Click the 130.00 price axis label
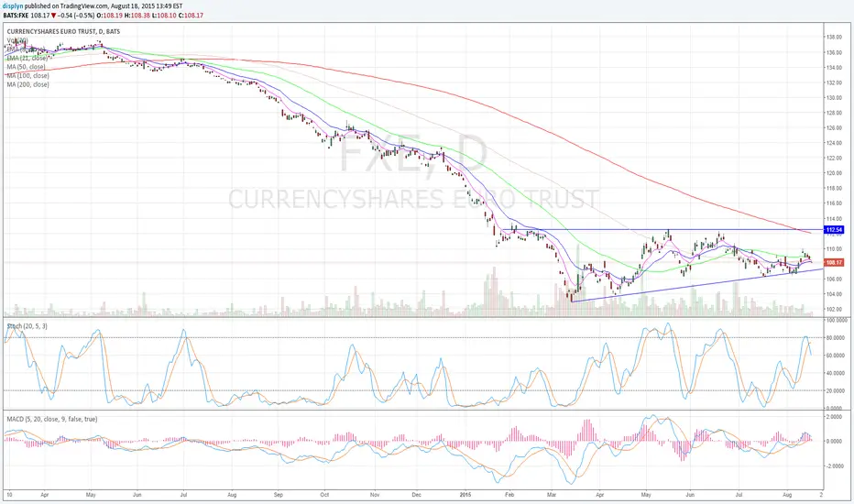 point(835,98)
